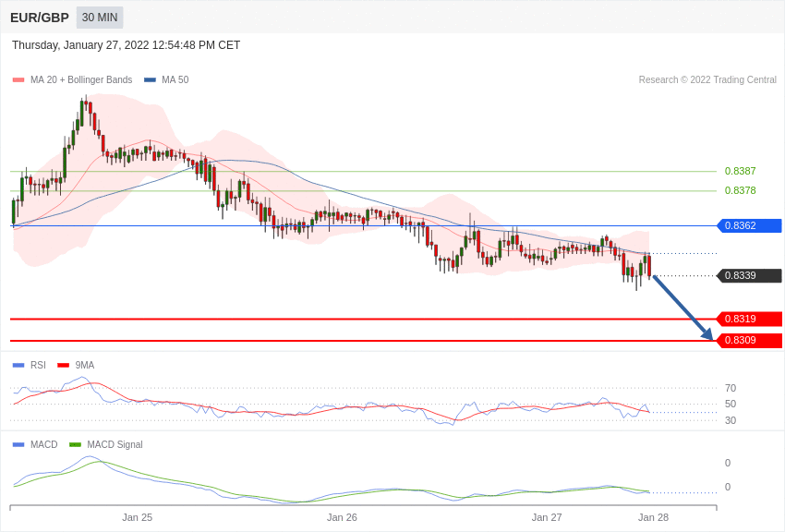Click the black 0.8339 current price tag
Viewport: 785px width, 532px height.
click(x=750, y=276)
